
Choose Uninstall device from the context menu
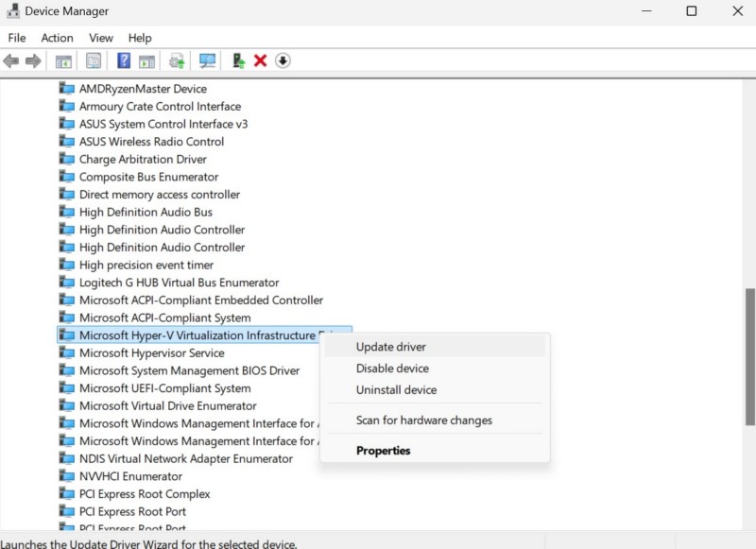396,390
